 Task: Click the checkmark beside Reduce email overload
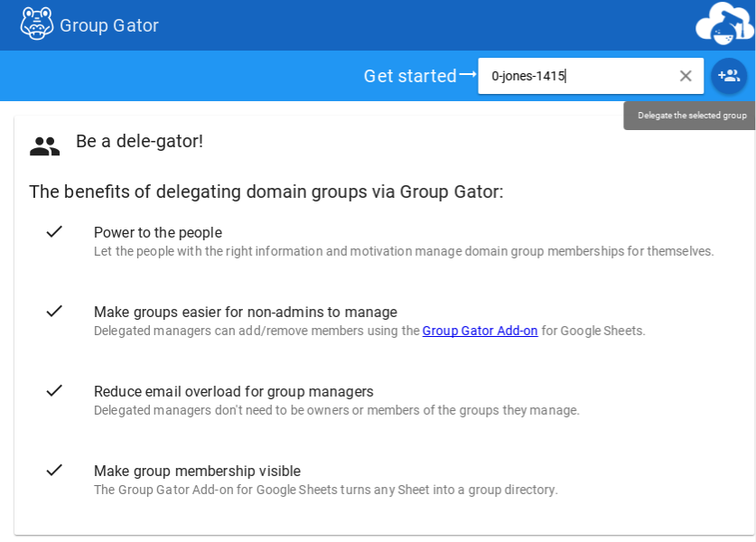[x=54, y=390]
